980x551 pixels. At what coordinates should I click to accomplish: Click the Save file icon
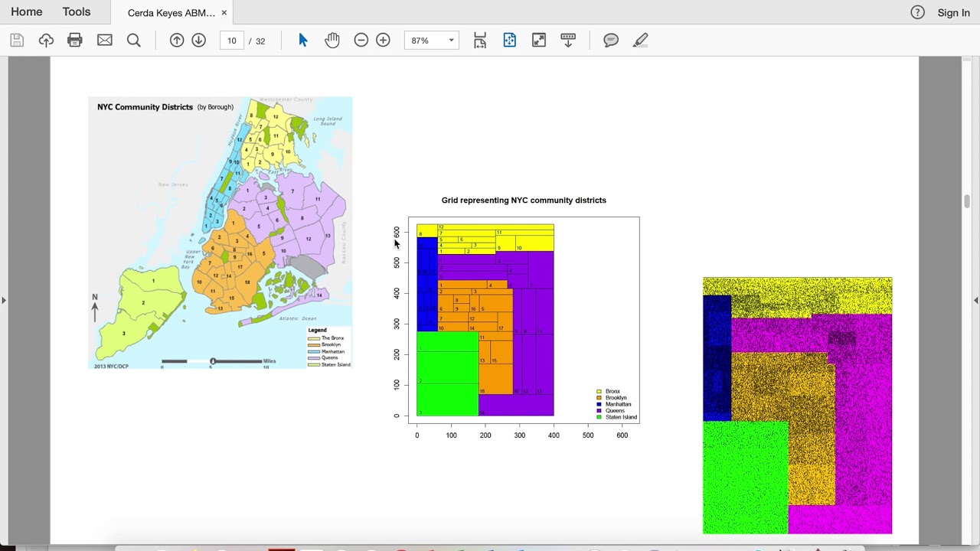tap(17, 41)
